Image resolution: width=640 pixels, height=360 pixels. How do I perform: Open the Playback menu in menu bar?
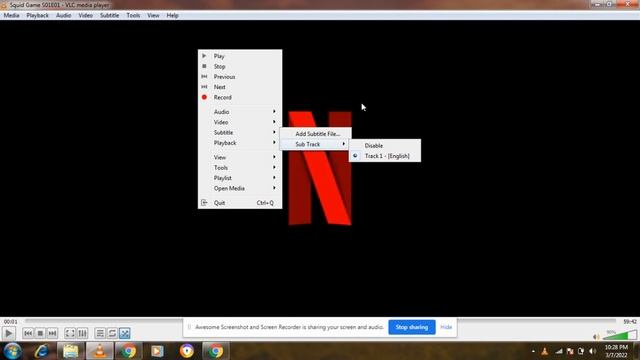click(x=38, y=16)
